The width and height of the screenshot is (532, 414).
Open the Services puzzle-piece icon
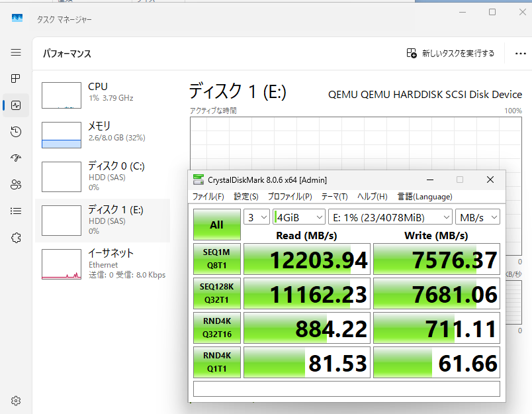(x=16, y=237)
